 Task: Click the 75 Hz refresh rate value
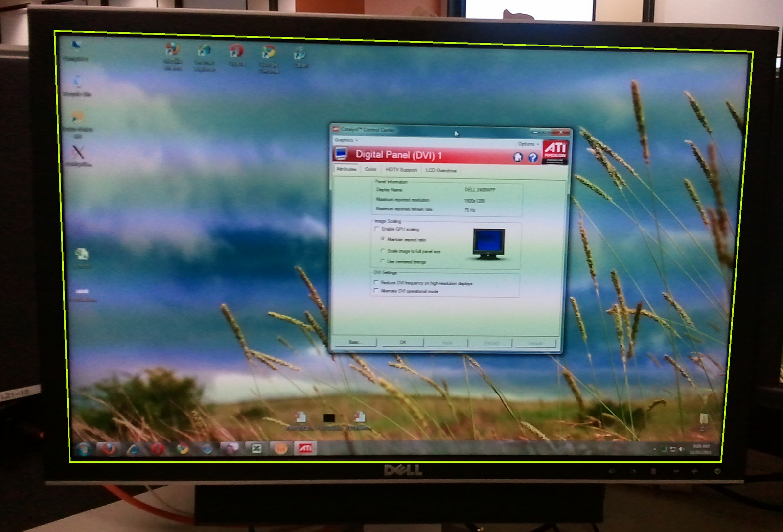click(x=470, y=210)
